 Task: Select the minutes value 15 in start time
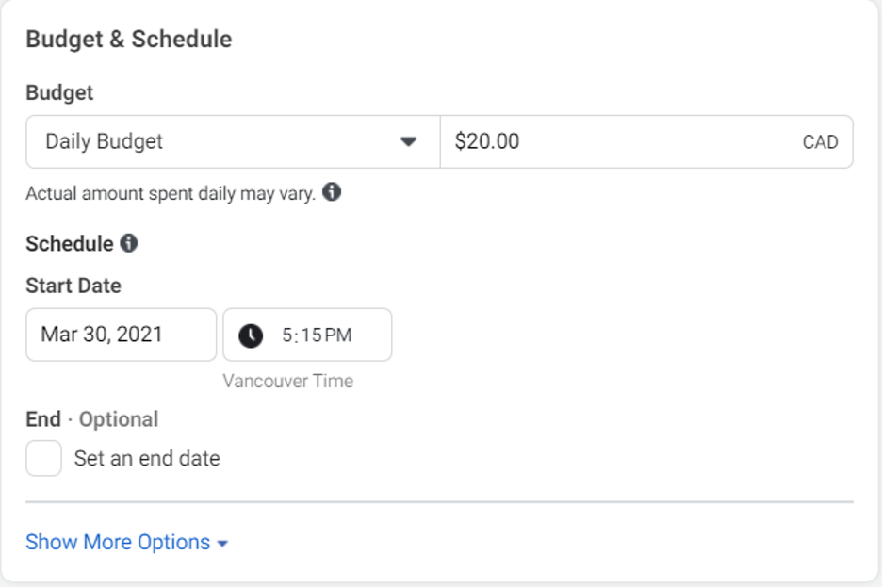coord(311,335)
